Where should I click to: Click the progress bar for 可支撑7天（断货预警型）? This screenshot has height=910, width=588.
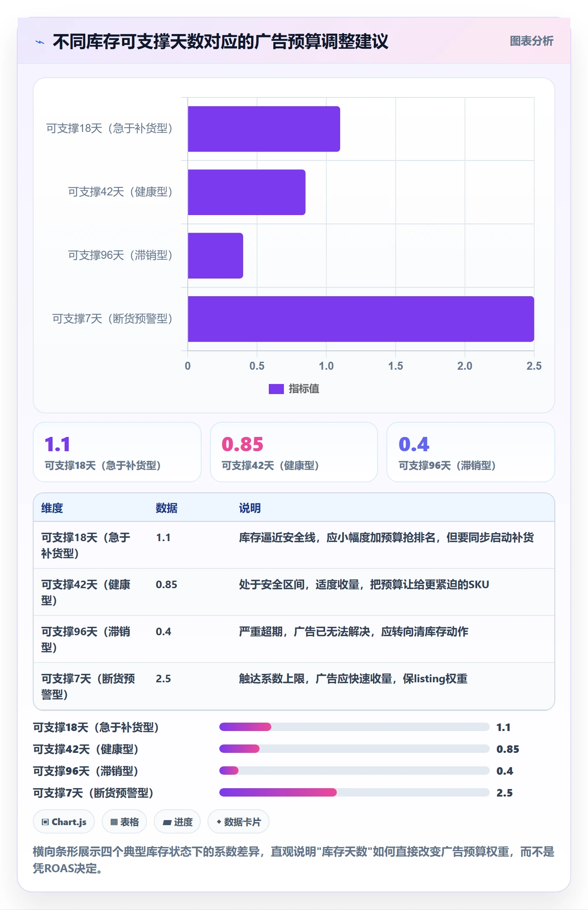pos(354,793)
